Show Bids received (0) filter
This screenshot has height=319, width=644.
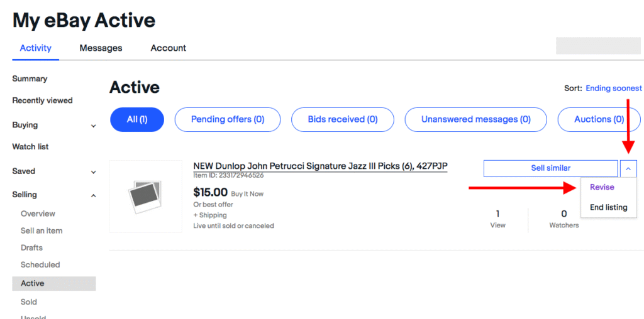pyautogui.click(x=343, y=119)
